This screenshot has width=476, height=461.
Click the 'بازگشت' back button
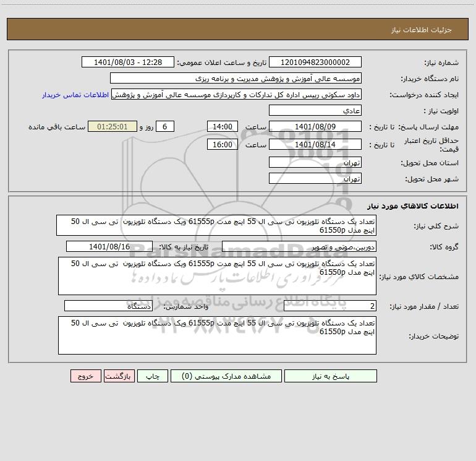coord(119,376)
